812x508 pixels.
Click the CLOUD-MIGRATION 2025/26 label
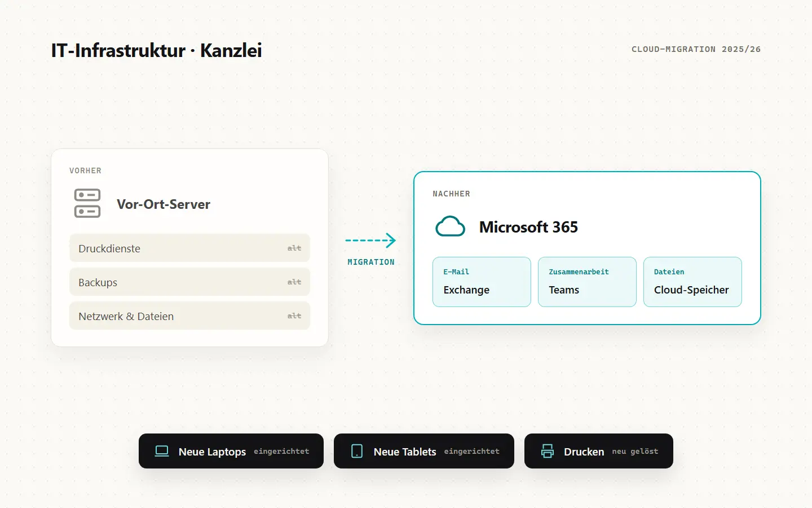(x=696, y=49)
